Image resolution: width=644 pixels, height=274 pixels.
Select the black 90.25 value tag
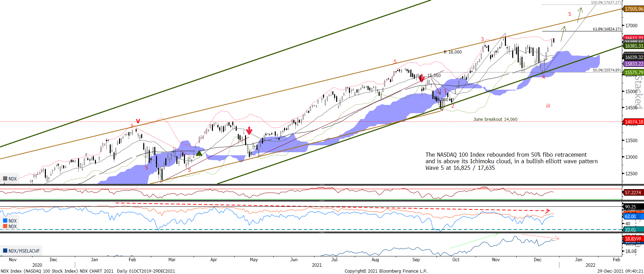click(x=633, y=207)
